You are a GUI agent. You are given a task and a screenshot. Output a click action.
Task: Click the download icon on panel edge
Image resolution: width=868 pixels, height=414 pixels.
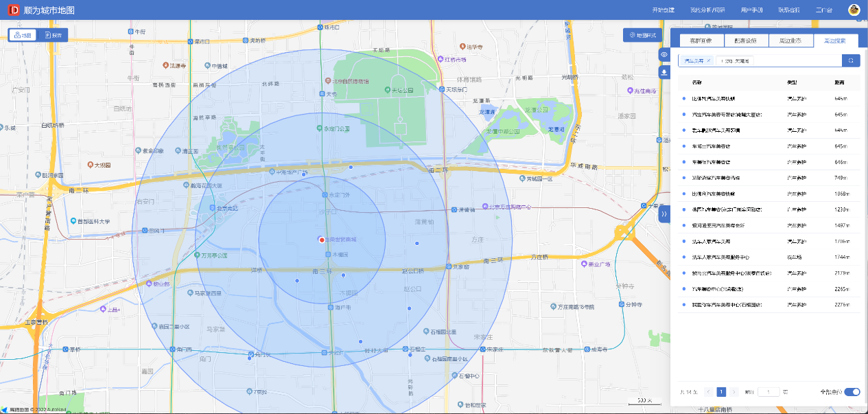tap(664, 72)
